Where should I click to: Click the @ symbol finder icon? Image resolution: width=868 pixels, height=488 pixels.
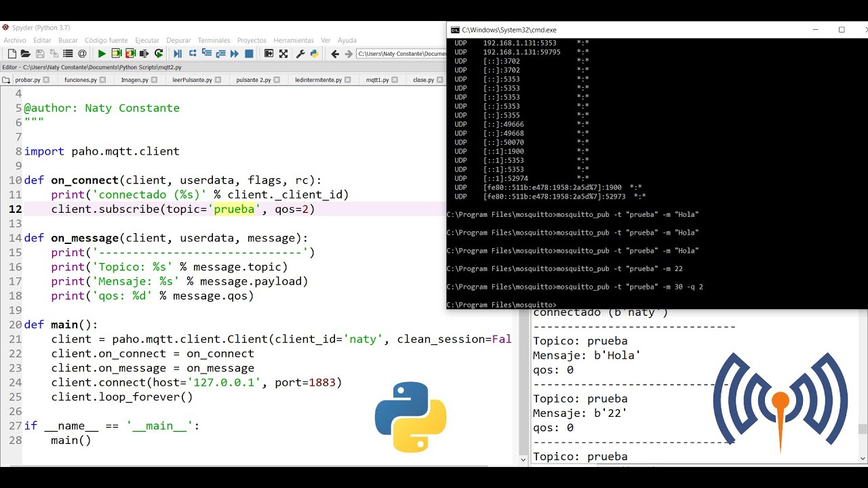tap(82, 54)
